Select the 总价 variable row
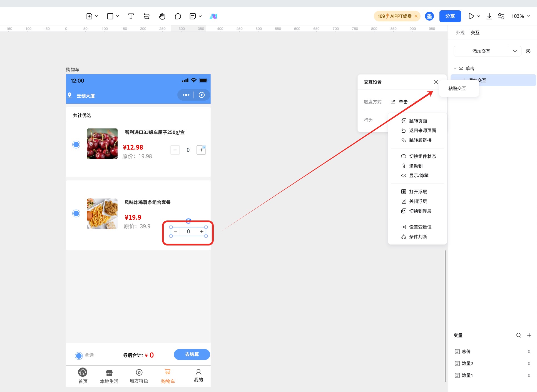The width and height of the screenshot is (537, 392). (492, 351)
